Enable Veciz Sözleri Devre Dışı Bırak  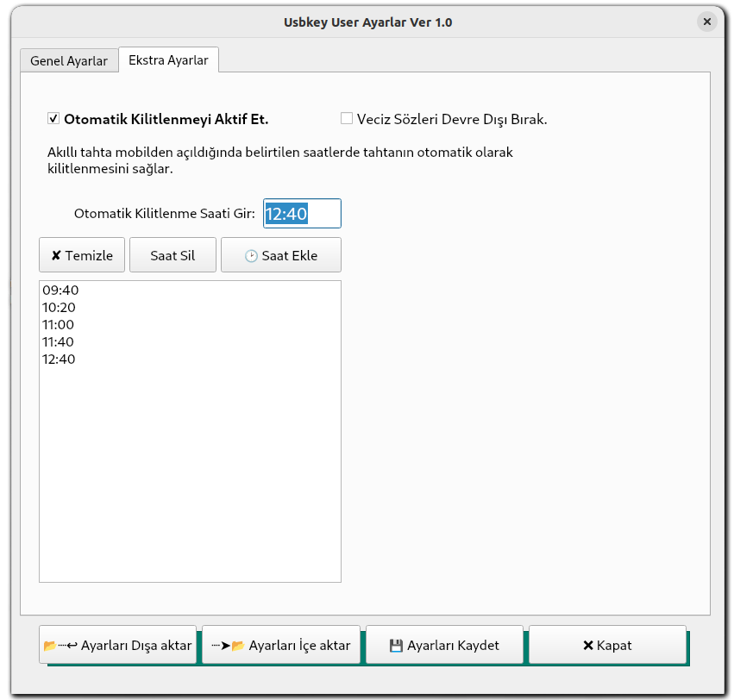pyautogui.click(x=347, y=119)
